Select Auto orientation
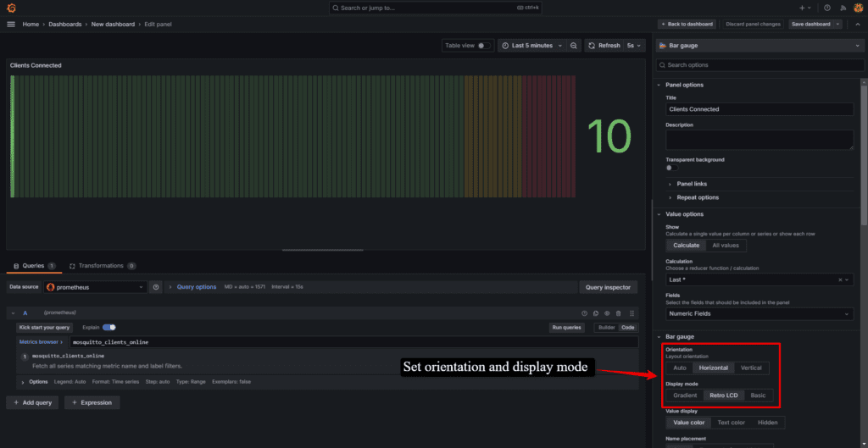 click(679, 368)
